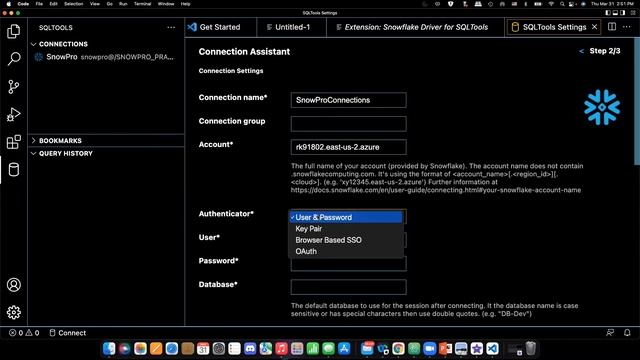The height and width of the screenshot is (360, 640).
Task: Open the Terminal menu
Action: tap(142, 4)
